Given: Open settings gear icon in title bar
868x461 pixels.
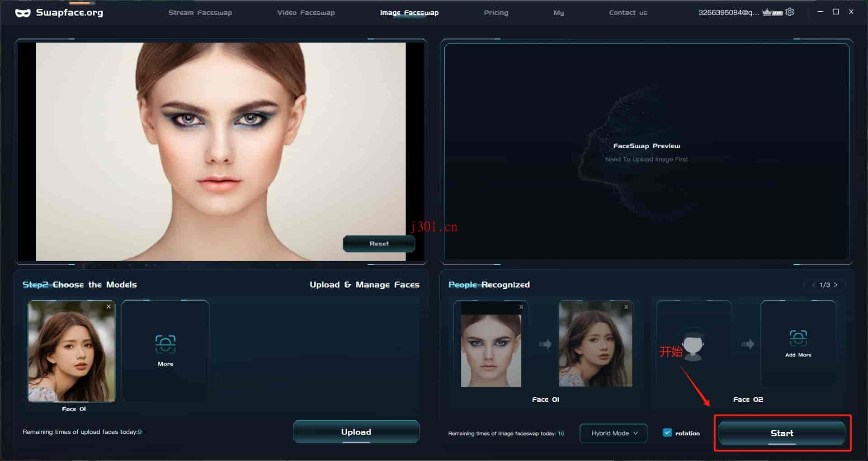Looking at the screenshot, I should [x=790, y=12].
